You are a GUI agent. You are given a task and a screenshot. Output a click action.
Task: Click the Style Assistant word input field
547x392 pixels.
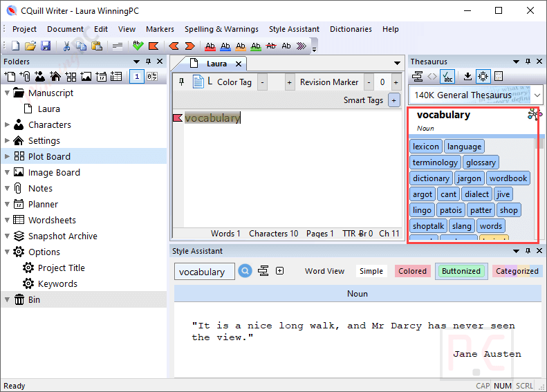(x=205, y=272)
